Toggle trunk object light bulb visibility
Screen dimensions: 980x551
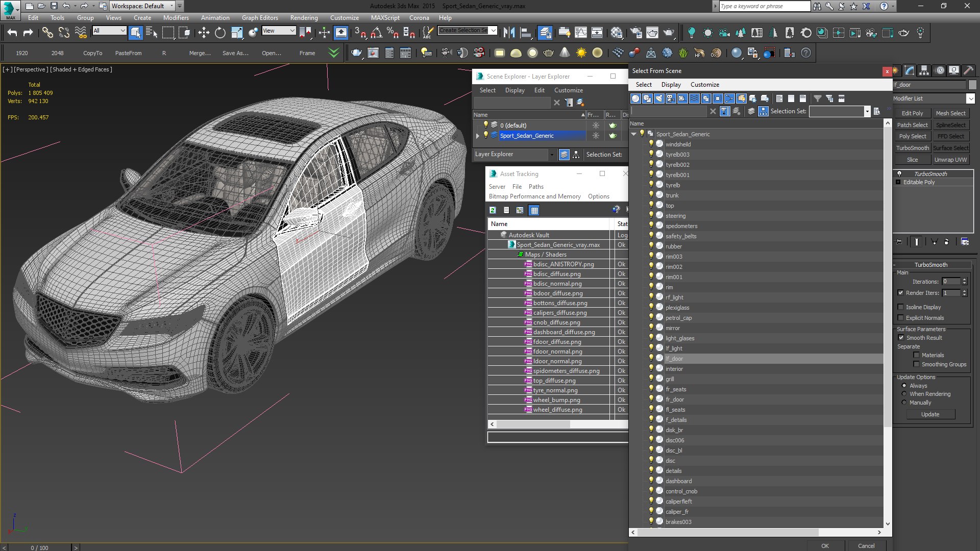pyautogui.click(x=651, y=195)
